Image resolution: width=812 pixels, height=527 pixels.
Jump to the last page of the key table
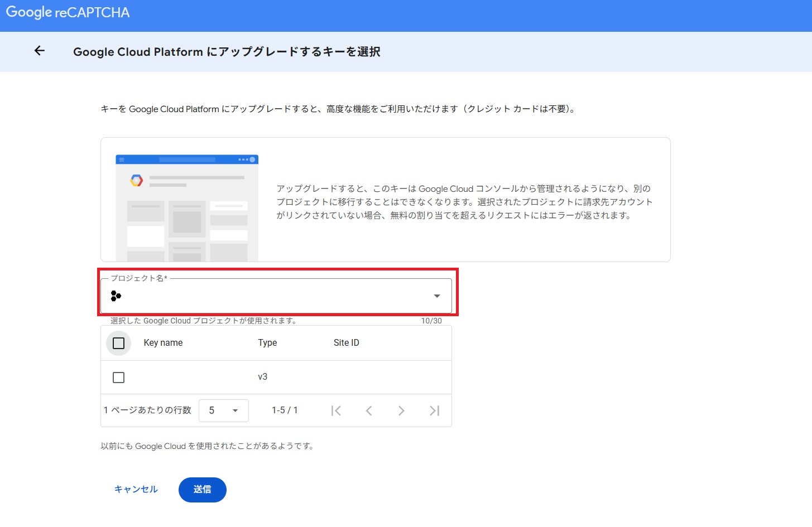[434, 410]
